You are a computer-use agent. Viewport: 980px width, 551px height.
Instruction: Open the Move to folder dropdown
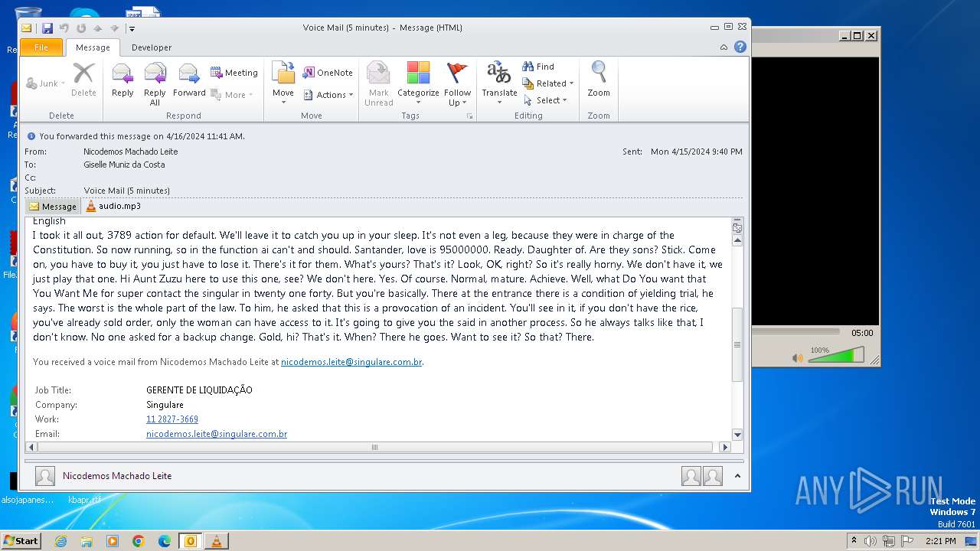[283, 84]
